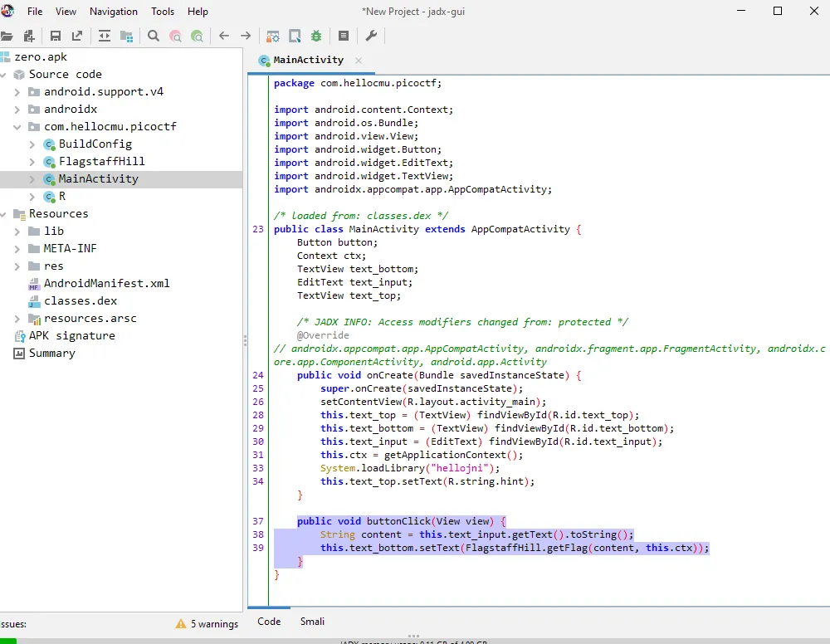
Task: Collapse the com.hellocmu.picoctf package
Action: [17, 127]
